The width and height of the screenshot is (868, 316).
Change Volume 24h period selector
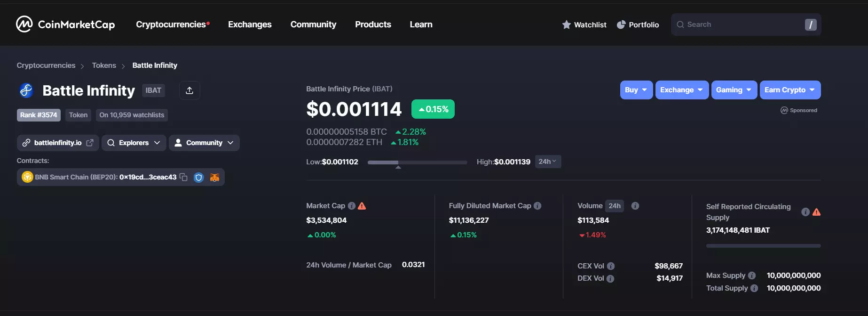[x=615, y=206]
